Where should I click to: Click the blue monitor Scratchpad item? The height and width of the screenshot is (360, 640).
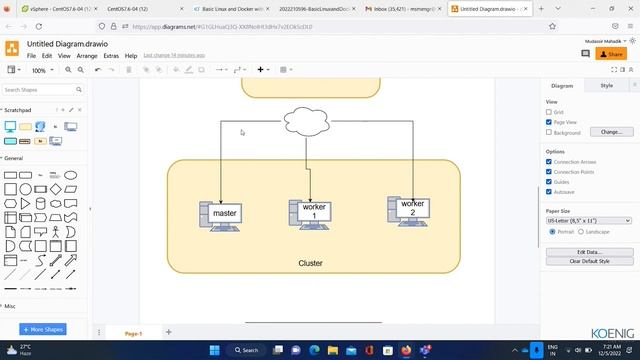pyautogui.click(x=10, y=127)
